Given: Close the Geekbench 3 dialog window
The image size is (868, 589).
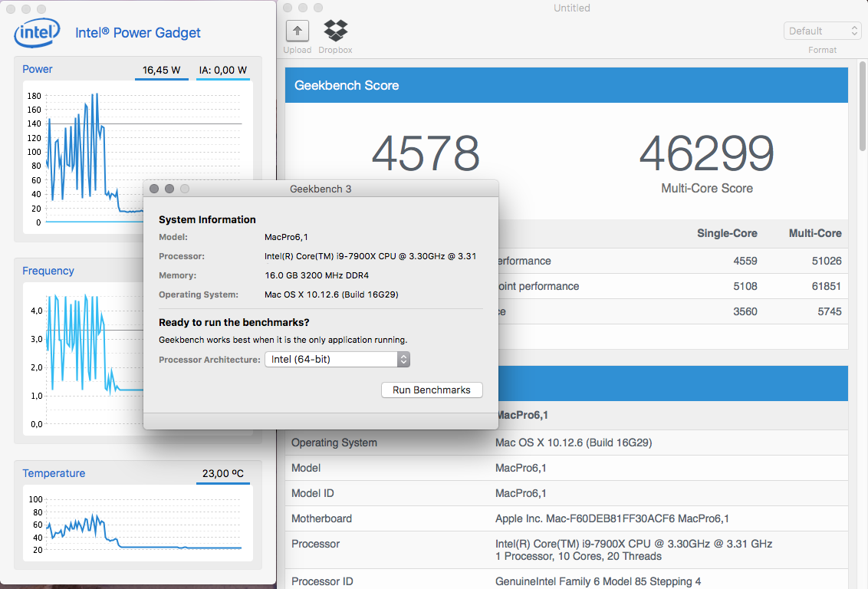Looking at the screenshot, I should click(x=154, y=189).
